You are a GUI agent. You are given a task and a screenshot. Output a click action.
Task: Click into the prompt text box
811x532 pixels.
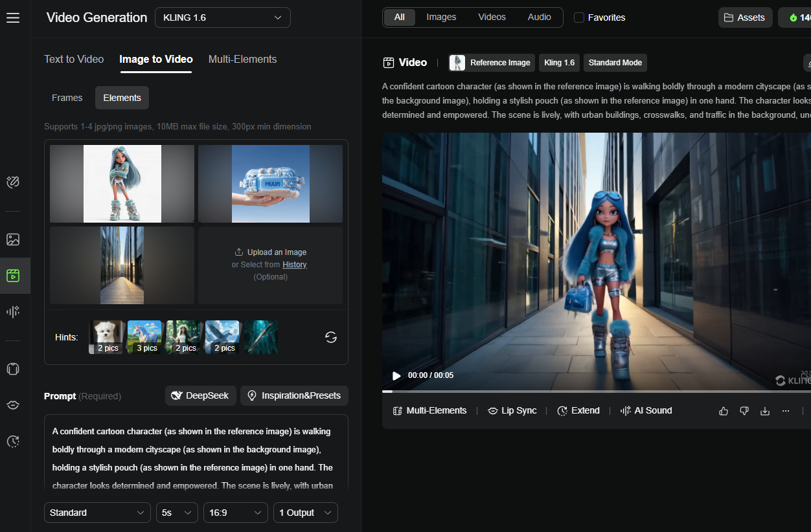[196, 453]
